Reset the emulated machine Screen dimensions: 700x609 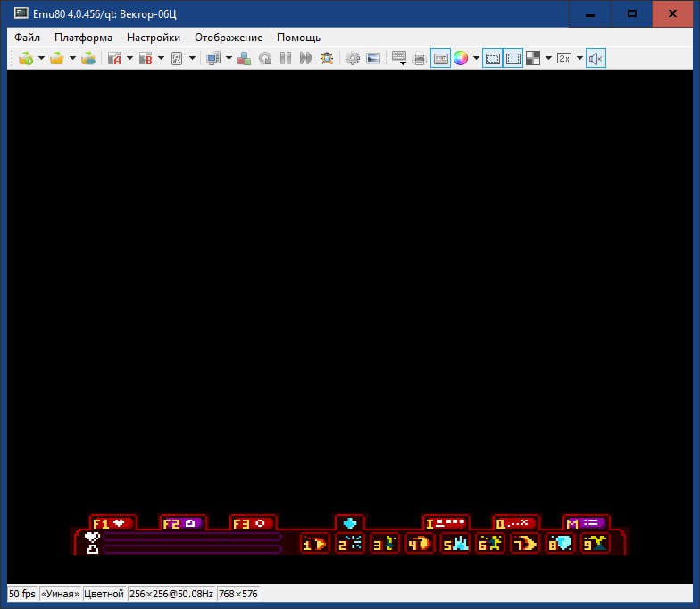265,59
